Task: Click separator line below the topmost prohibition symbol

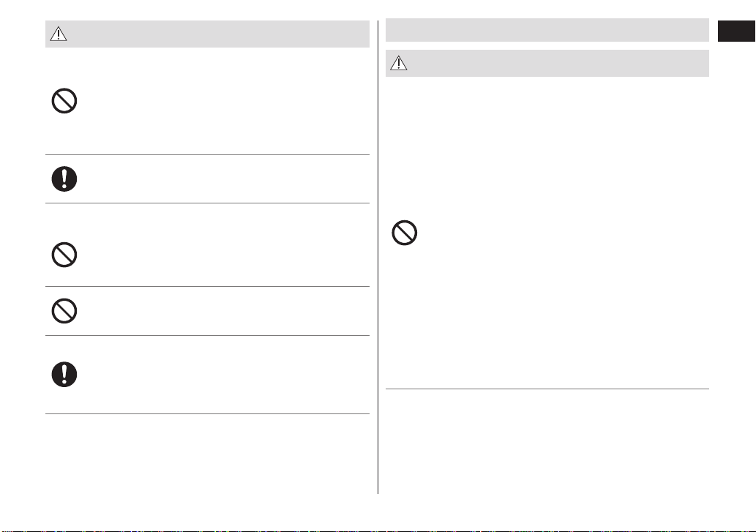Action: click(207, 154)
